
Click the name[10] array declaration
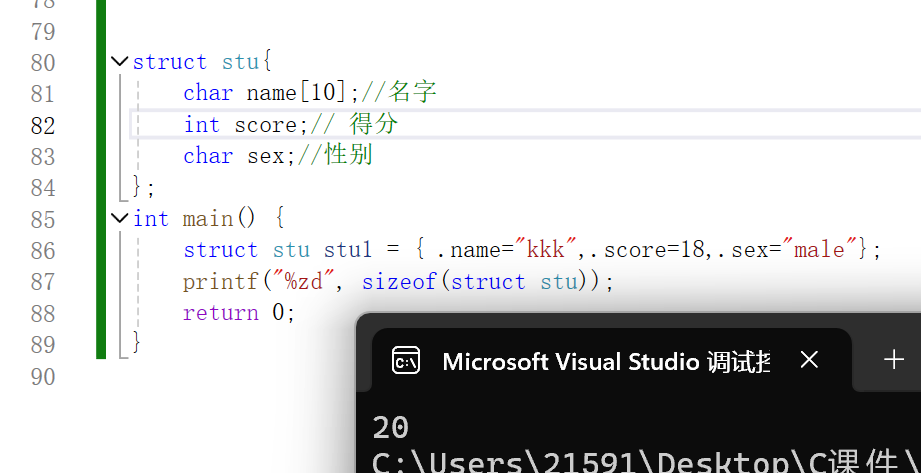[296, 93]
